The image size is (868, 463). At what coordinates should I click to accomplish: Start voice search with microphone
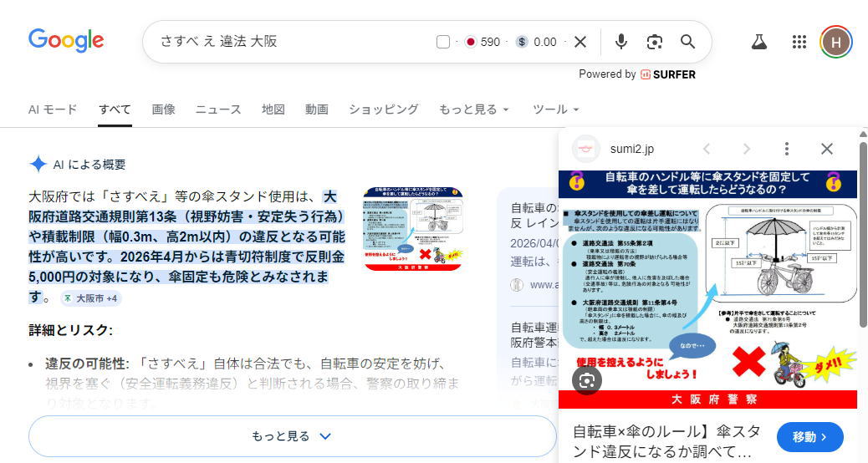[621, 42]
